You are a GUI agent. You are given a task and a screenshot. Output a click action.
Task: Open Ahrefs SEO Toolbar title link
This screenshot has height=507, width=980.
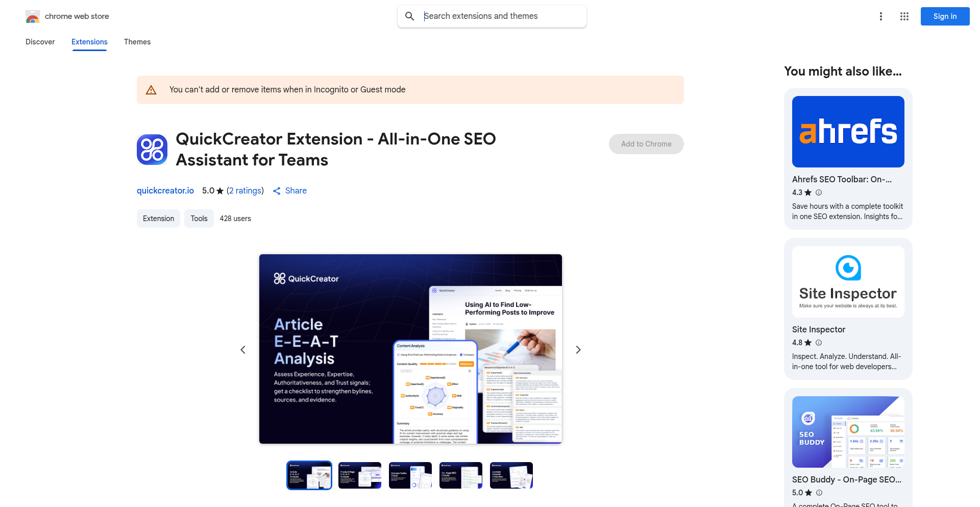842,179
